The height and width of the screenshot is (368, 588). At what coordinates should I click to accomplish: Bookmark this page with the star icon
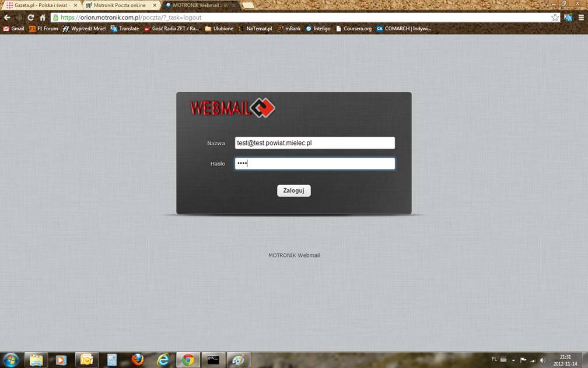click(x=555, y=18)
